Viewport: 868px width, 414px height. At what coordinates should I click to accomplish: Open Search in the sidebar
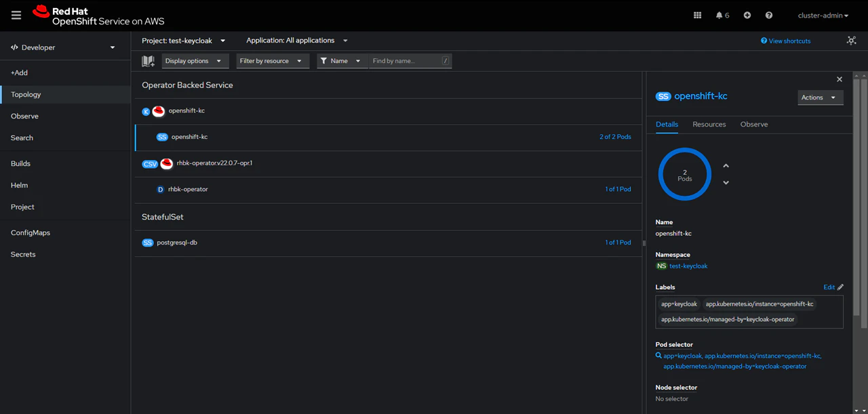65,138
